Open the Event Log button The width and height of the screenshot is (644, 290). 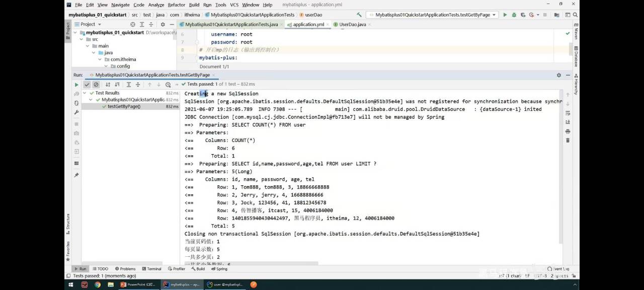pyautogui.click(x=558, y=269)
